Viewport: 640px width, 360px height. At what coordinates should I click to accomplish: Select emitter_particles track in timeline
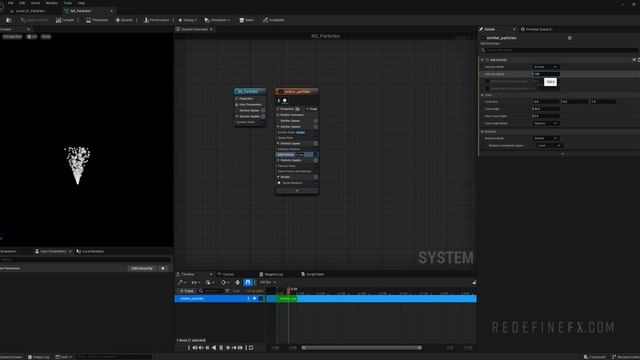point(220,299)
